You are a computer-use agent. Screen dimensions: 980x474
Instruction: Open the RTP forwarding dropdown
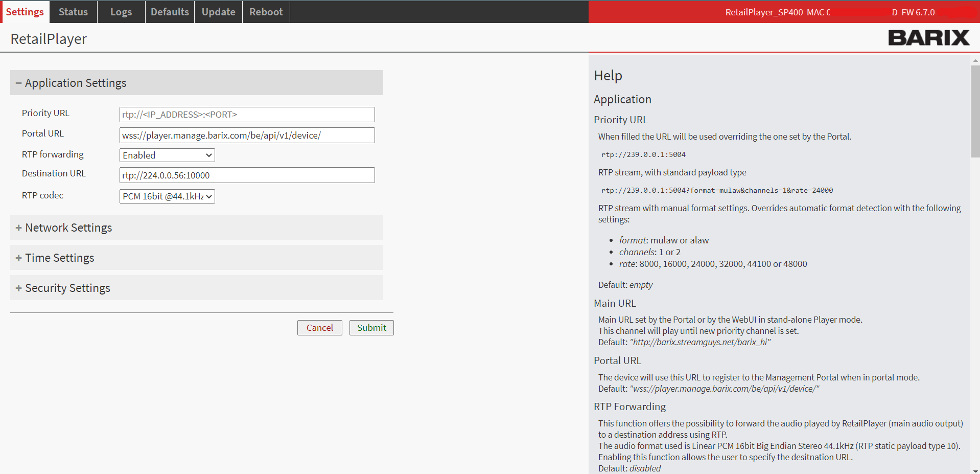coord(167,155)
